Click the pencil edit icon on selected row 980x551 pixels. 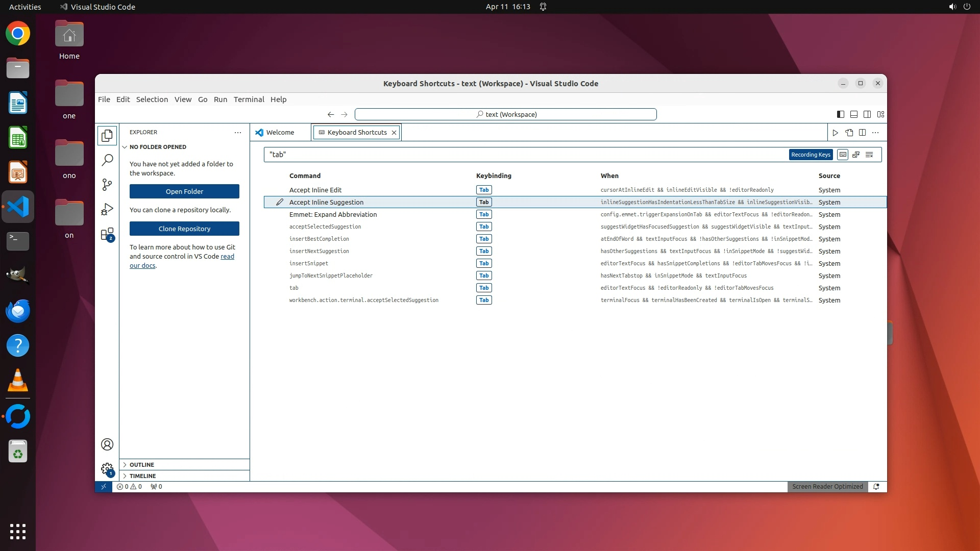point(280,202)
